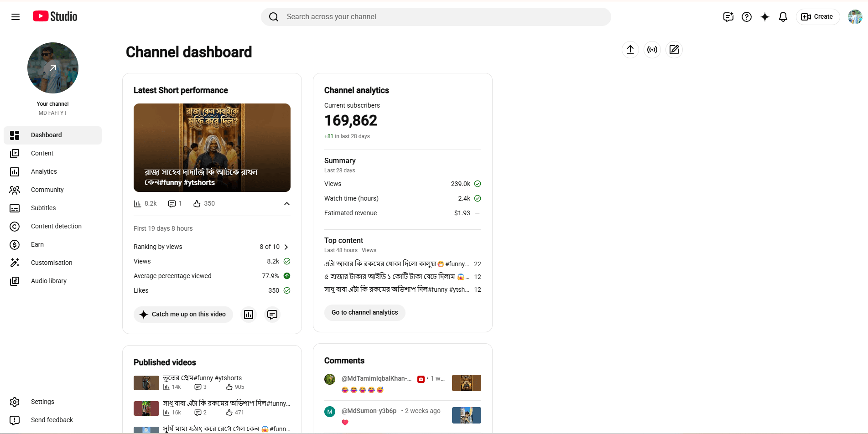Screen dimensions: 868x434
Task: Click the Create button
Action: tap(817, 17)
